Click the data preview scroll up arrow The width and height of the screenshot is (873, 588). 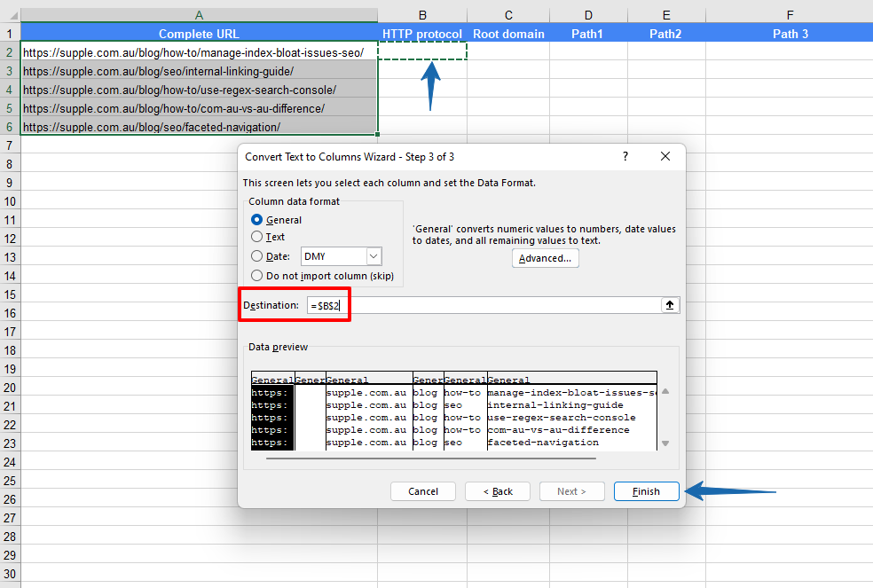(x=665, y=391)
